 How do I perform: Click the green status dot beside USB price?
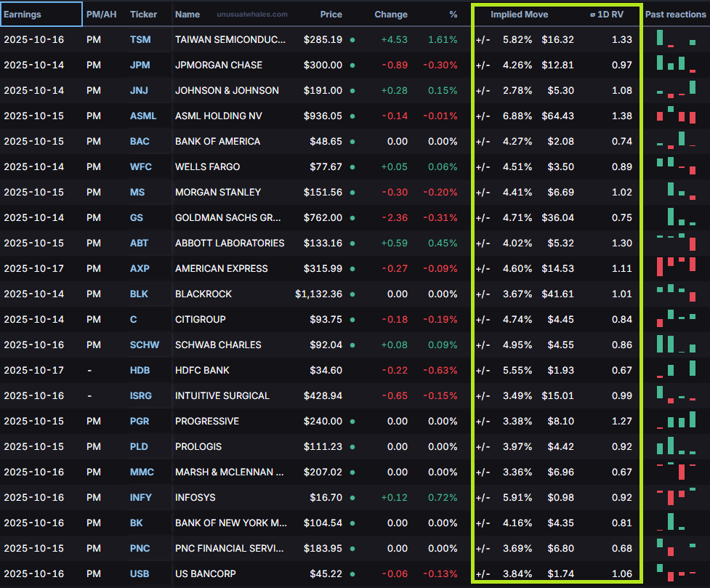352,574
